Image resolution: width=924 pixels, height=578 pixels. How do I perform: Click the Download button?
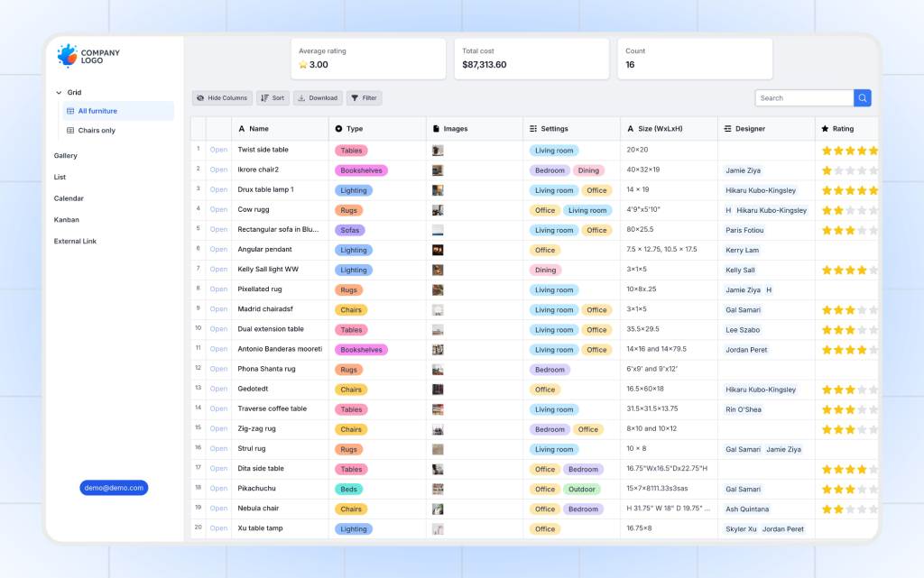click(x=318, y=97)
